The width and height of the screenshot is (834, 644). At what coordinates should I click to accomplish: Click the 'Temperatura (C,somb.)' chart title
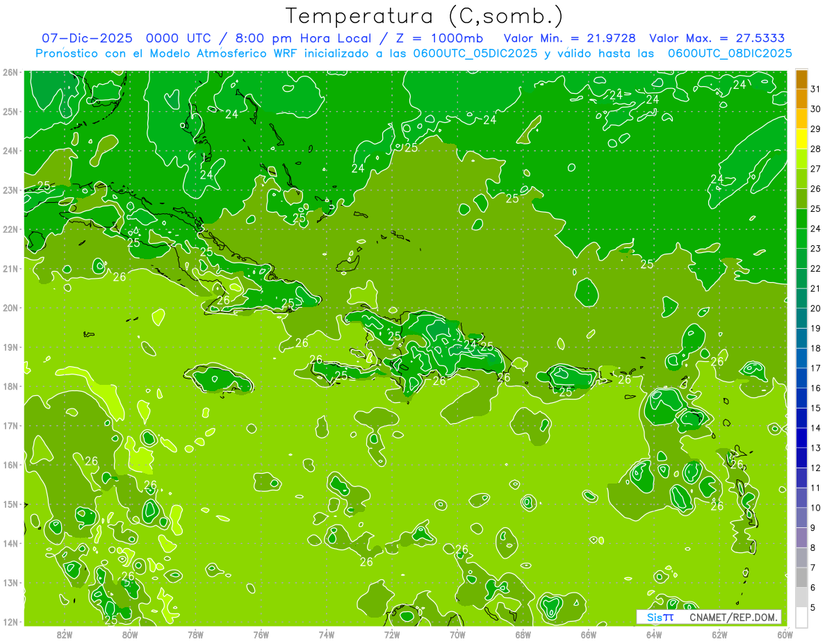[425, 17]
